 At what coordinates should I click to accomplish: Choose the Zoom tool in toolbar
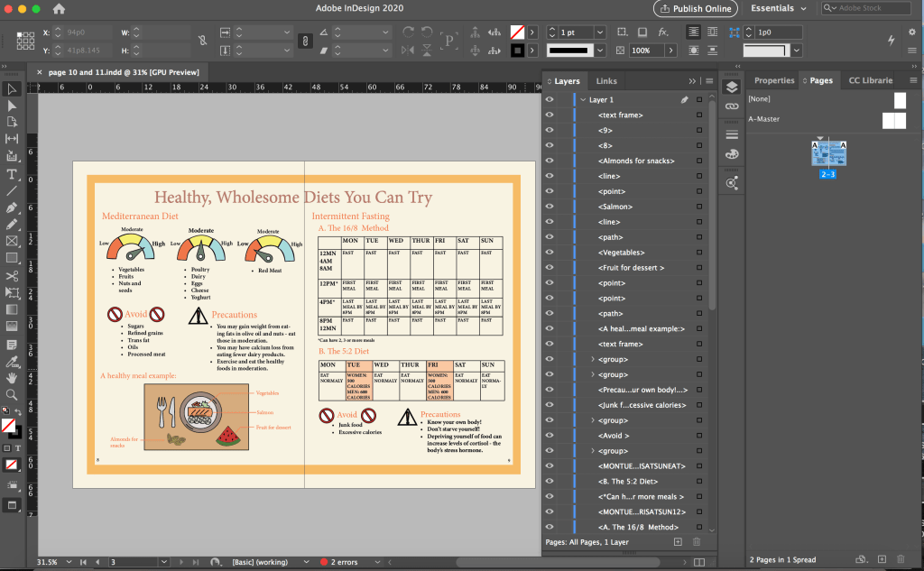point(12,394)
